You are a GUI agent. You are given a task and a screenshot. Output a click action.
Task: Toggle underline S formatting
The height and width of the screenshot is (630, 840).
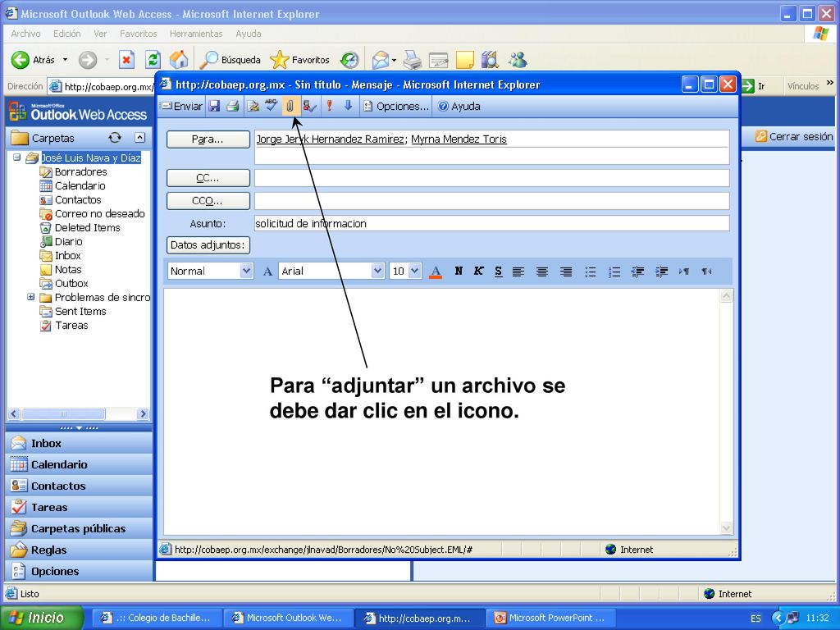[x=498, y=271]
